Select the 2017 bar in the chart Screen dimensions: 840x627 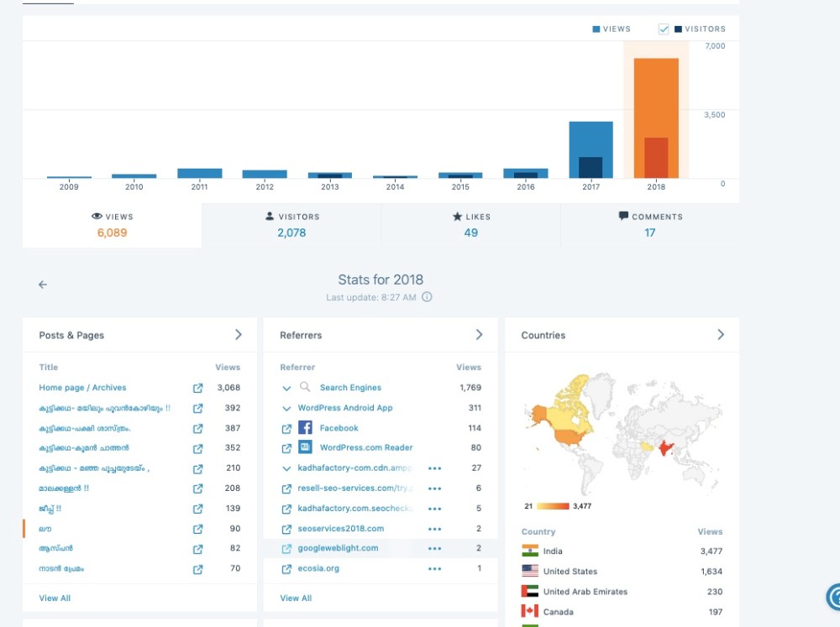point(591,149)
